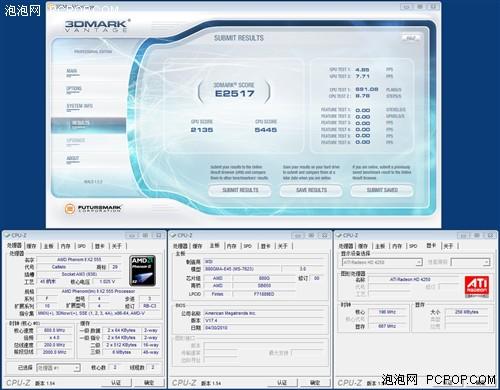Switch to 缓存 tab in the Phenom CPU-Z window
The image size is (500, 390).
(x=31, y=246)
